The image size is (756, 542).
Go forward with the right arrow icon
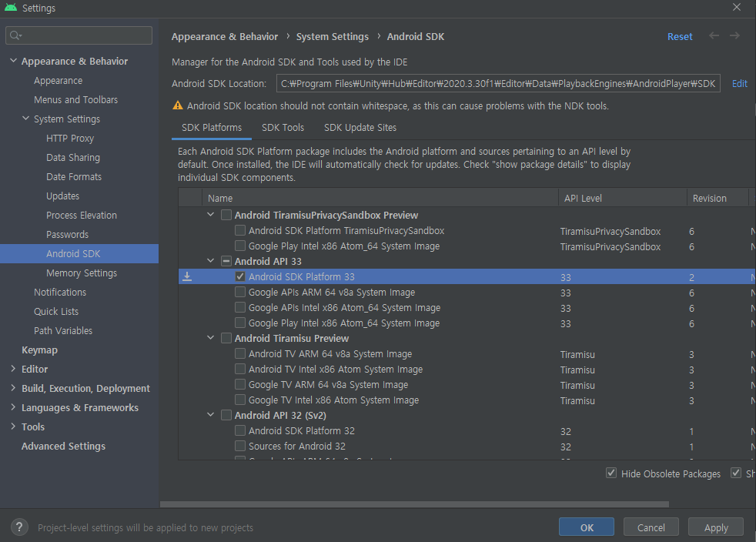coord(734,35)
